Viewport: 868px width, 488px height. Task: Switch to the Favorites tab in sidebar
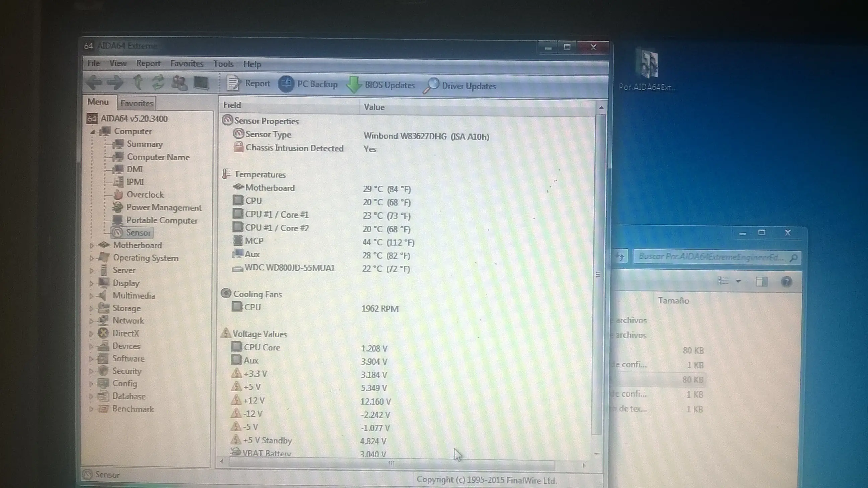137,103
